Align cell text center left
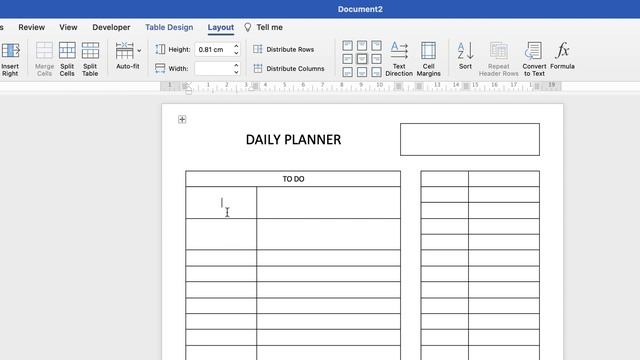The width and height of the screenshot is (640, 360). pyautogui.click(x=347, y=59)
